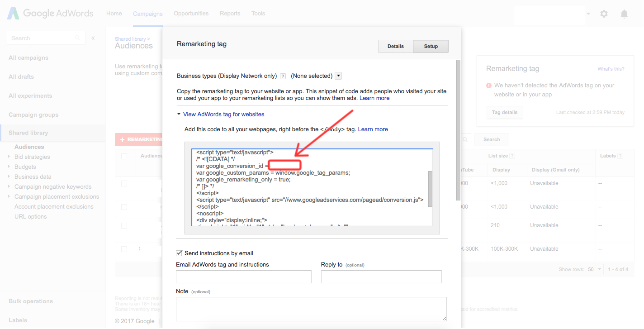Click the Tag details button
This screenshot has width=644, height=329.
point(505,112)
